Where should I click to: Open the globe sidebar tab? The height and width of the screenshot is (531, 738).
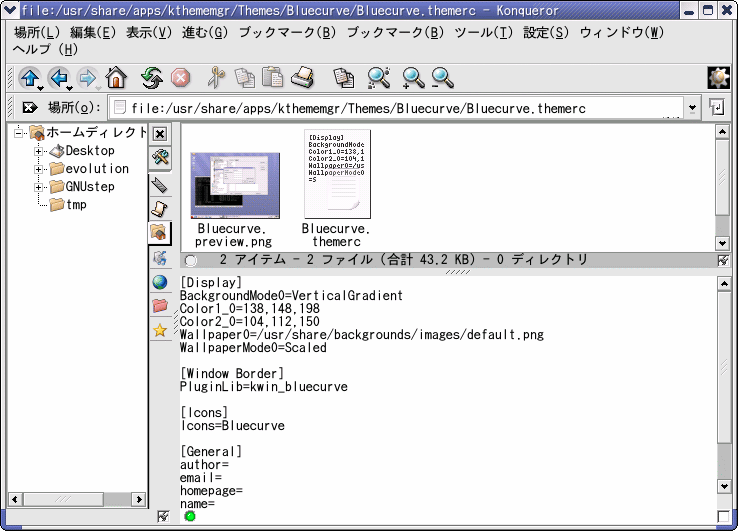(x=160, y=282)
